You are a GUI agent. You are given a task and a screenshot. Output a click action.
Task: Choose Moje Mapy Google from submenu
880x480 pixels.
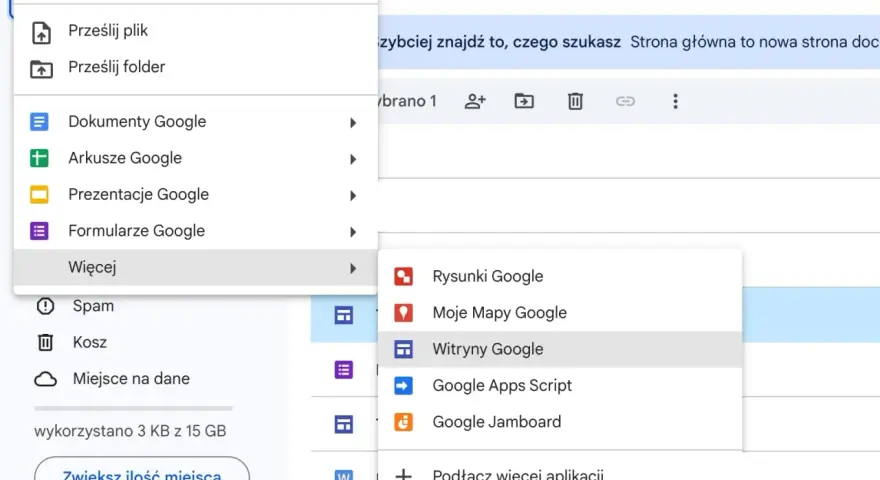click(x=560, y=313)
